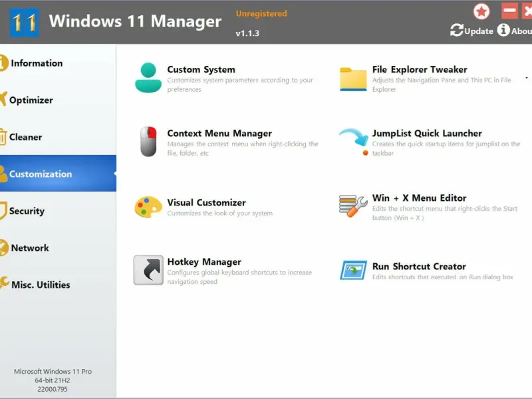The height and width of the screenshot is (399, 532).
Task: Click the Visual Customizer palette icon
Action: coord(148,207)
